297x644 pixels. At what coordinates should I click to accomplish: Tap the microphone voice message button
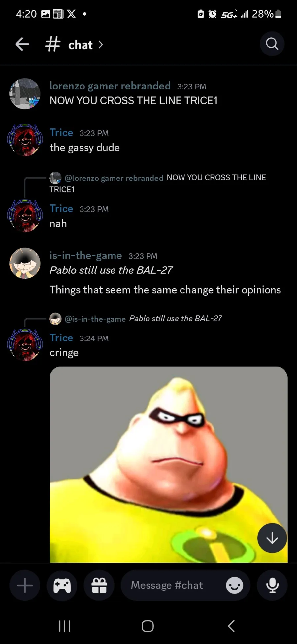272,585
